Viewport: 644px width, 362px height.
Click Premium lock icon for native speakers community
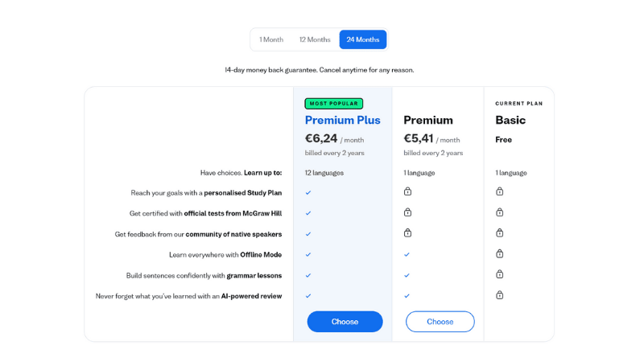coord(407,232)
